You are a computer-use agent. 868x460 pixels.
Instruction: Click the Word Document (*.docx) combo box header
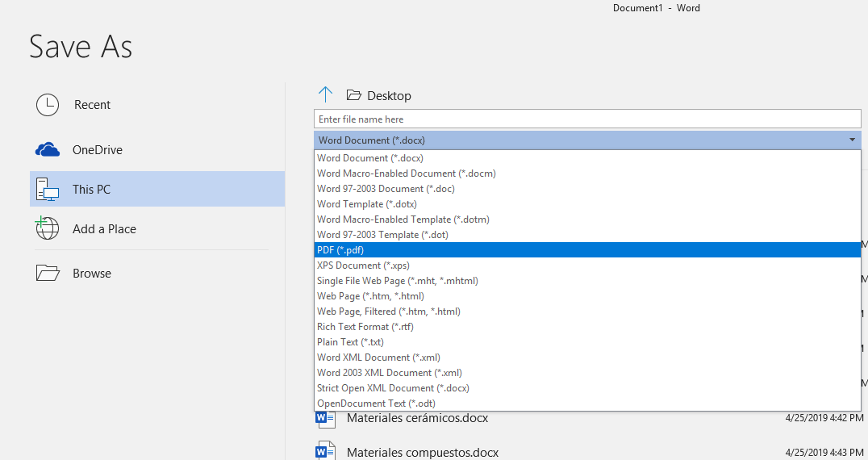click(587, 140)
